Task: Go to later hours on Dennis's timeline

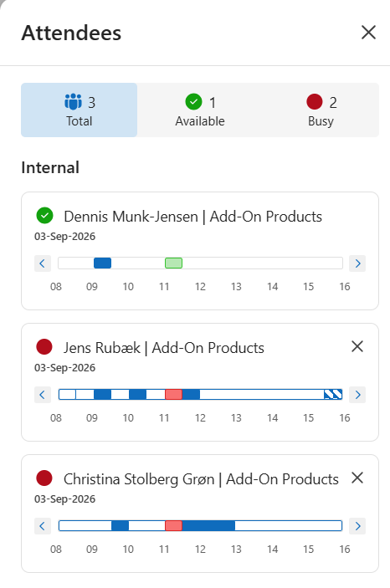Action: pyautogui.click(x=357, y=263)
